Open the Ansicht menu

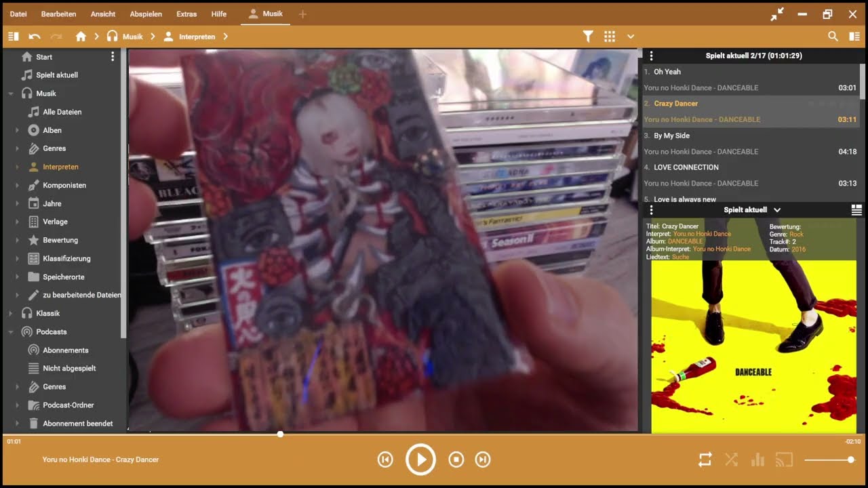(x=103, y=14)
